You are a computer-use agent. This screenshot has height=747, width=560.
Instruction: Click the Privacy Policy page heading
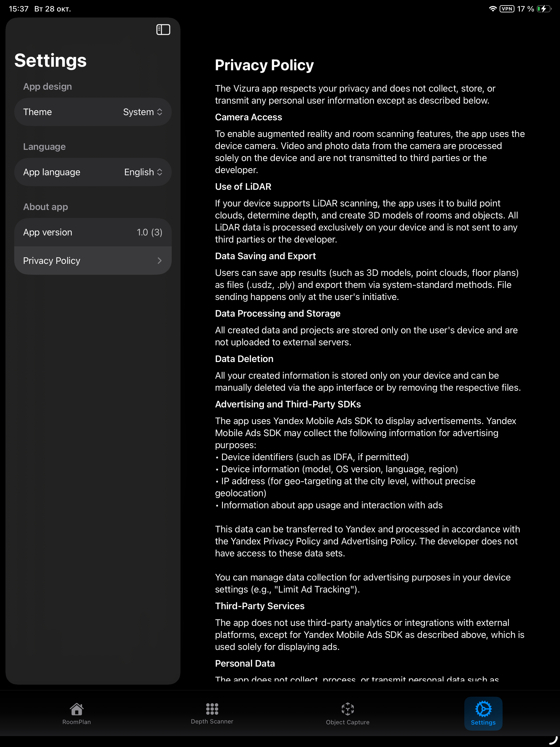click(x=264, y=65)
